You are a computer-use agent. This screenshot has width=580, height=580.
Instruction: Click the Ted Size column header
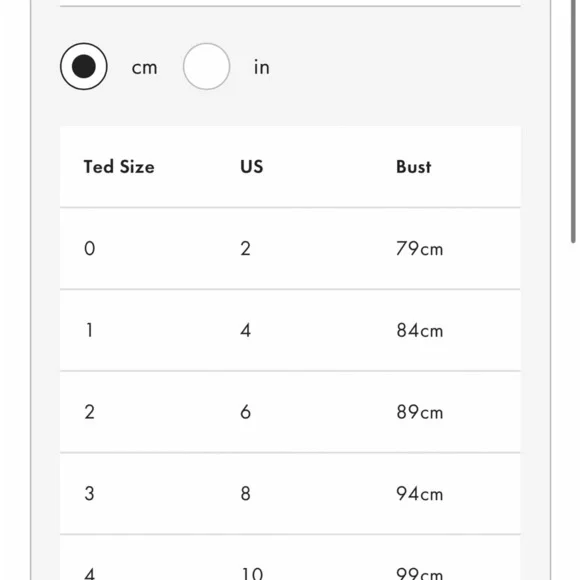[119, 167]
